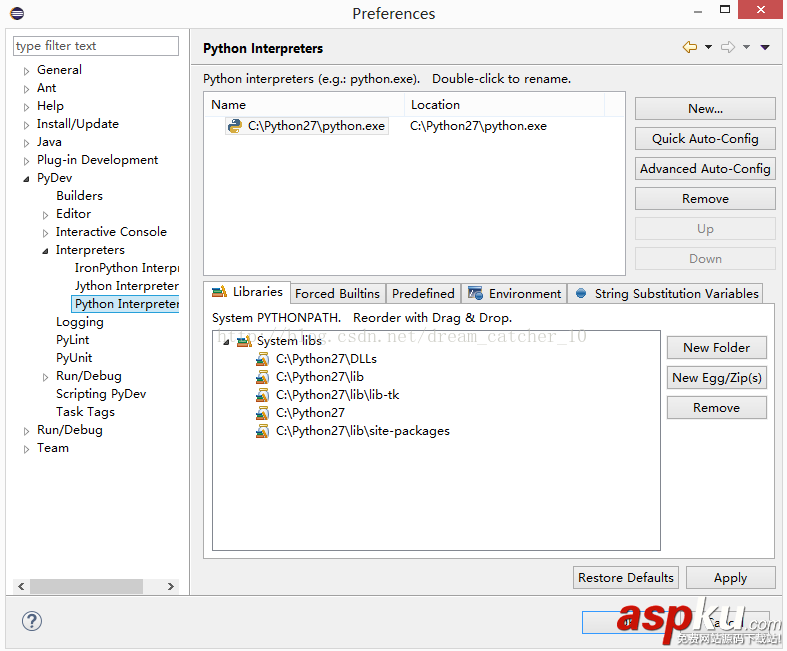This screenshot has height=651, width=787.
Task: Expand the Java preferences node
Action: click(26, 144)
